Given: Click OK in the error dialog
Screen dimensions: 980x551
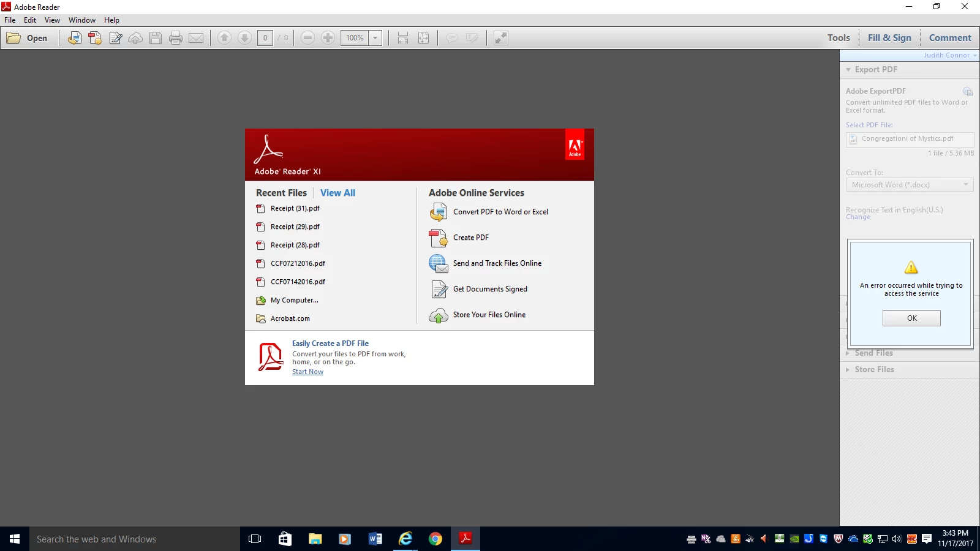Looking at the screenshot, I should 911,318.
